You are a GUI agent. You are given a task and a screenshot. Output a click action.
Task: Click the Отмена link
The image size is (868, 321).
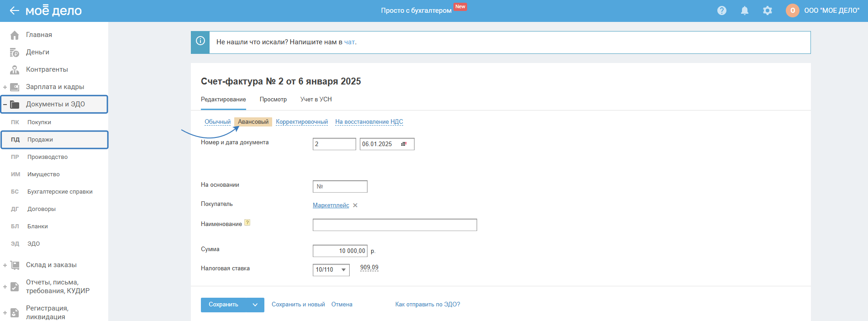pyautogui.click(x=342, y=305)
